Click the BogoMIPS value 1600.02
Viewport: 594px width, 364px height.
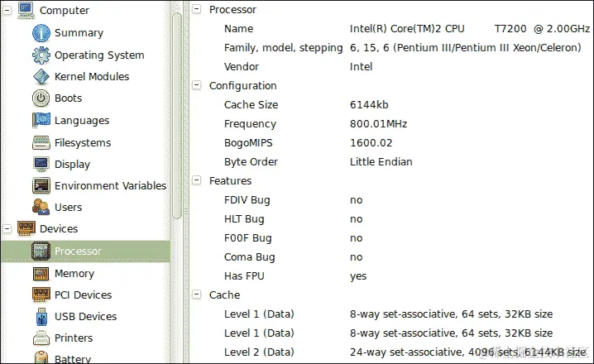coord(371,143)
